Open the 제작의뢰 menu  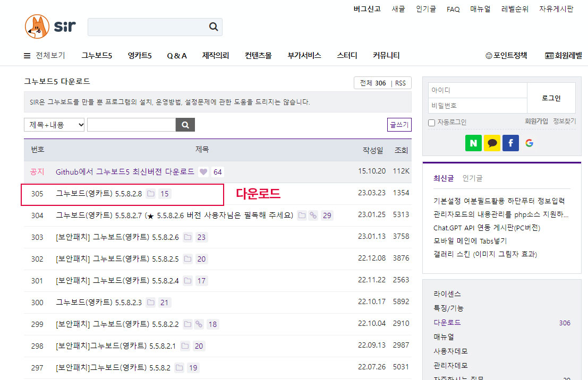pyautogui.click(x=216, y=56)
